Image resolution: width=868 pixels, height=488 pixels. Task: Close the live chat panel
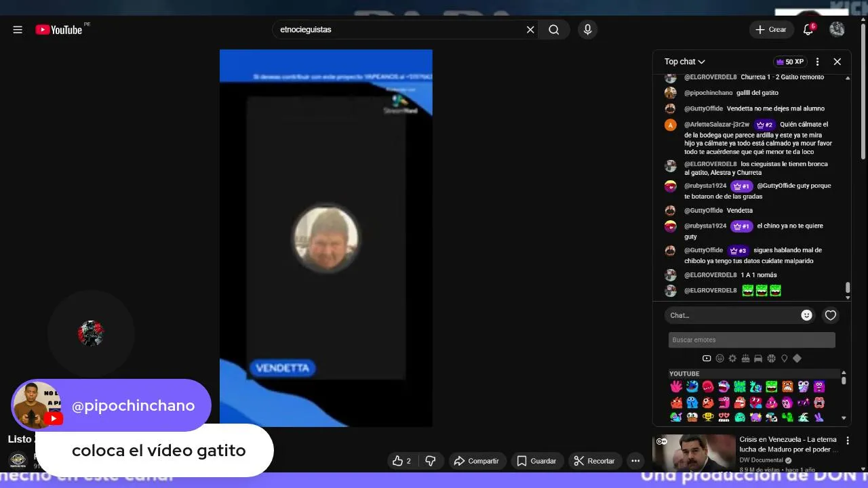pos(837,62)
